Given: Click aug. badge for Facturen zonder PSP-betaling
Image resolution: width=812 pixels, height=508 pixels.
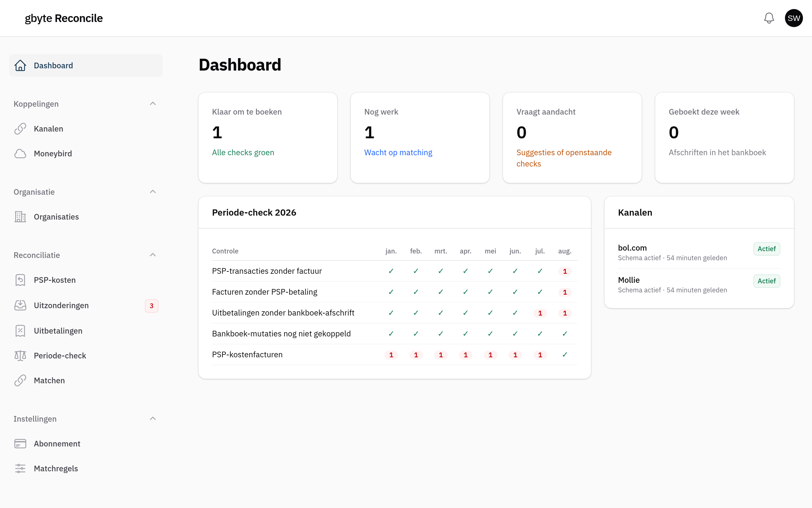Looking at the screenshot, I should (565, 292).
